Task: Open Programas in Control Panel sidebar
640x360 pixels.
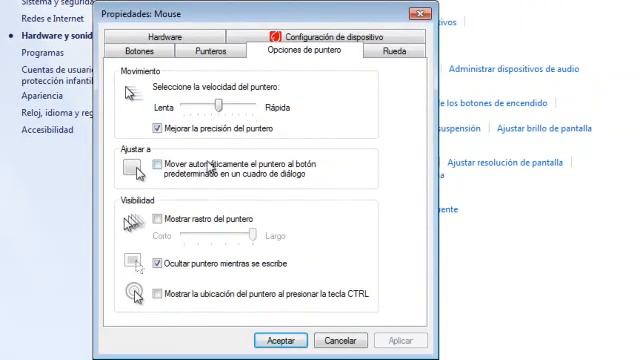Action: point(42,53)
